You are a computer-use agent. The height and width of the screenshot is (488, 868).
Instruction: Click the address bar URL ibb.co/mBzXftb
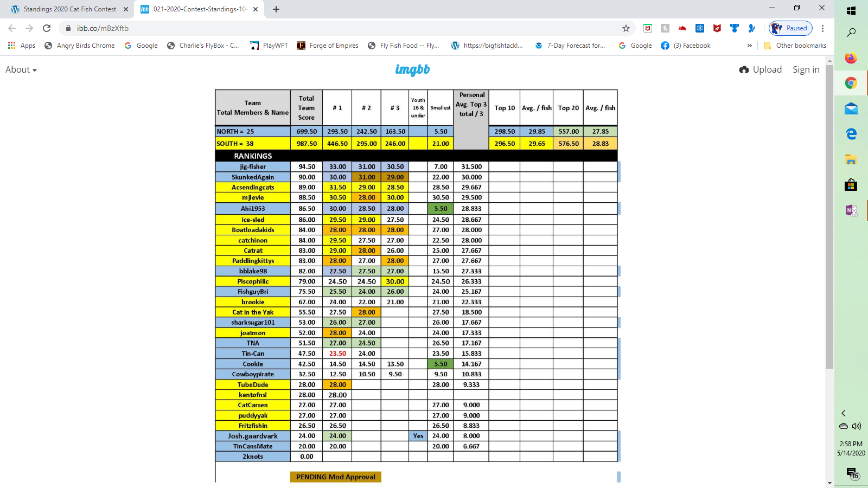click(103, 28)
